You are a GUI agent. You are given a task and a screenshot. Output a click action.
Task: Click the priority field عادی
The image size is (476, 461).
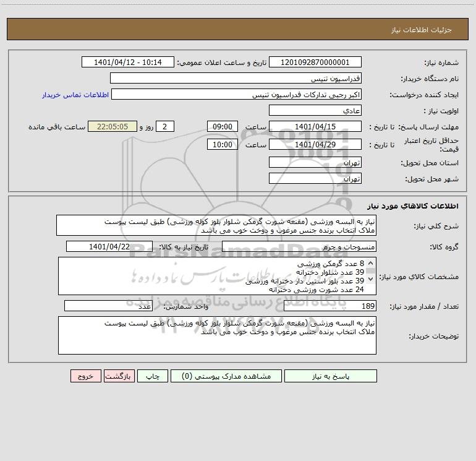coord(315,110)
